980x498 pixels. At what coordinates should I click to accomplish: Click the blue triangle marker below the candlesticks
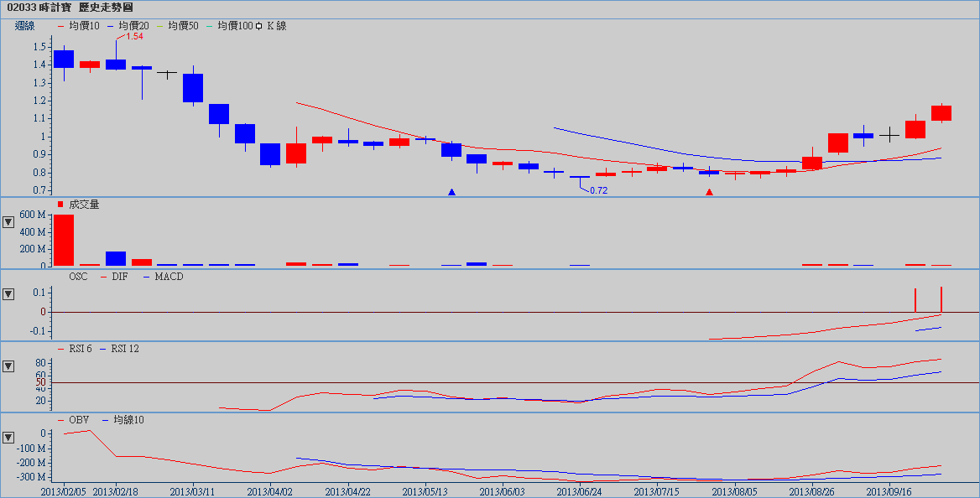click(451, 192)
